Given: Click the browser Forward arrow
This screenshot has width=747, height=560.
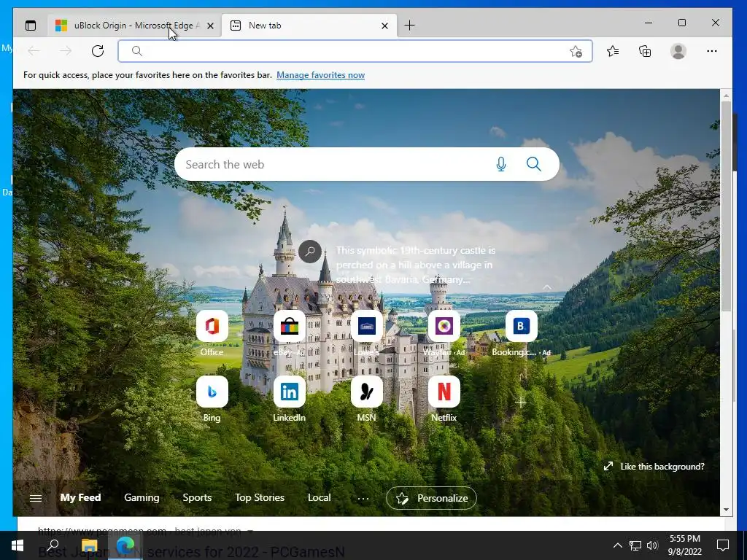Looking at the screenshot, I should point(66,51).
